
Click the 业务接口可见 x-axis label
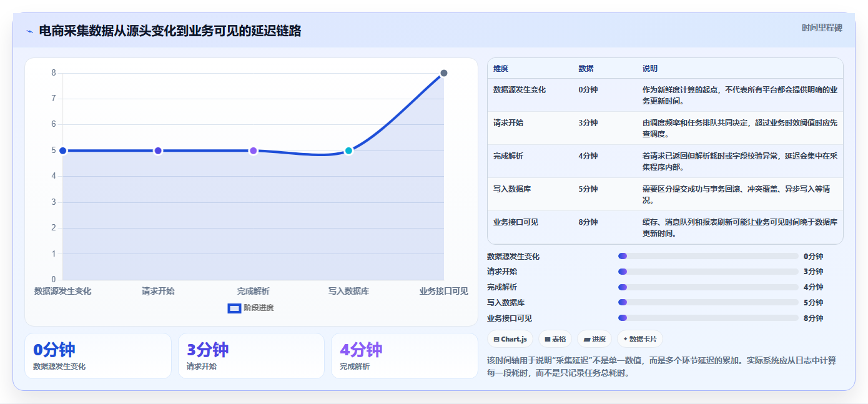[x=444, y=291]
